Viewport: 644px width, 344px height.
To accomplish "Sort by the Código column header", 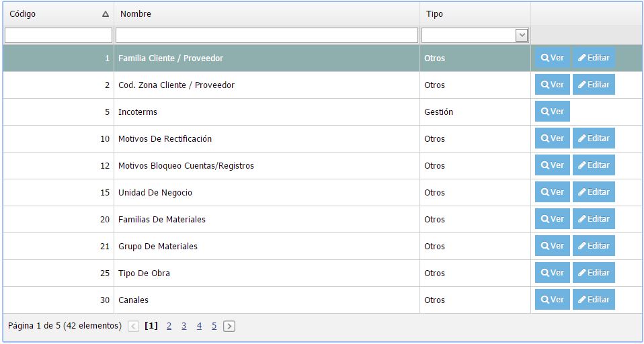I will click(58, 14).
